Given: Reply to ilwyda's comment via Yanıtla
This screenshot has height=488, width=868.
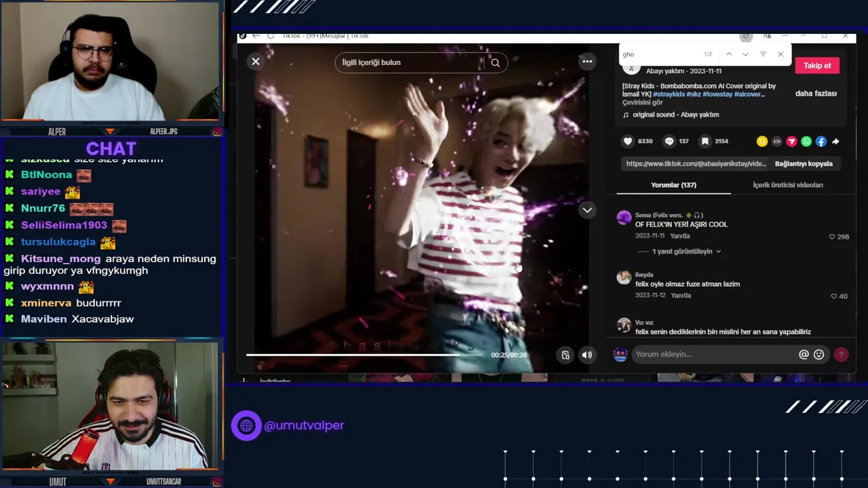Looking at the screenshot, I should click(681, 296).
